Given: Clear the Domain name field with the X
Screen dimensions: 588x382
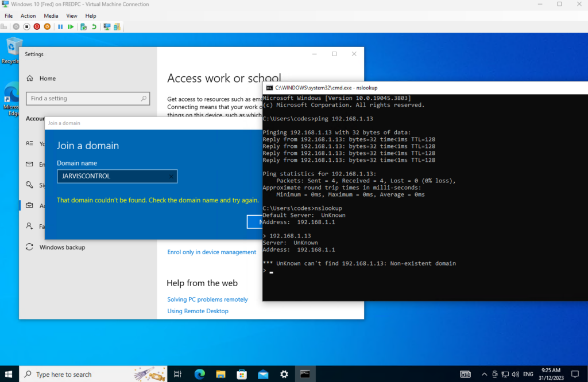Looking at the screenshot, I should click(171, 177).
